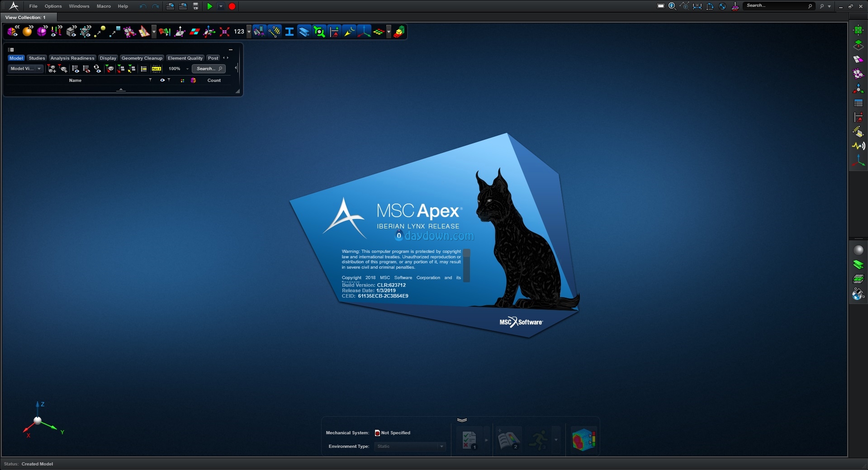
Task: Toggle the Part 2 highlight button
Action: (x=157, y=69)
